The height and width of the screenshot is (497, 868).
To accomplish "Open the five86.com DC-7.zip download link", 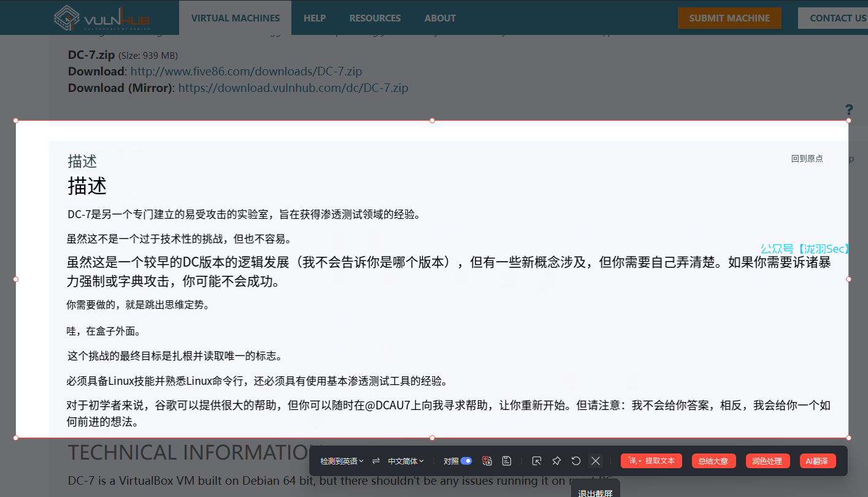I will (246, 72).
